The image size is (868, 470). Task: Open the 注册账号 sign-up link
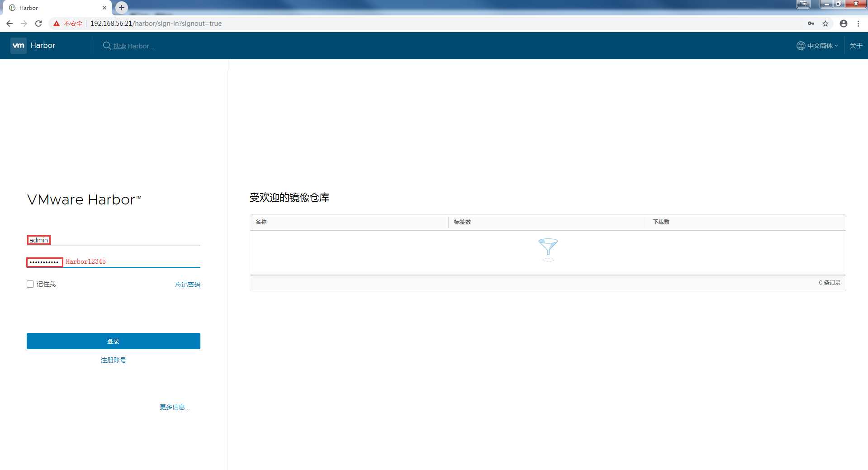[114, 360]
